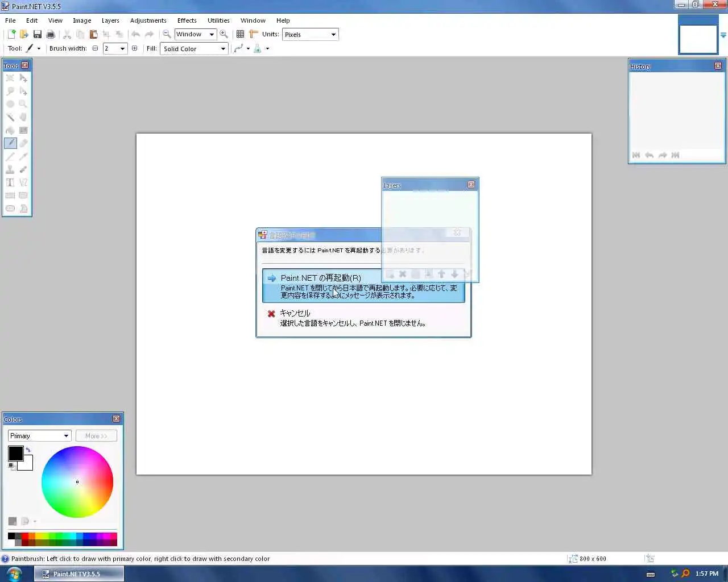728x582 pixels.
Task: Select the open image thumbnail in the image list
Action: [x=698, y=39]
